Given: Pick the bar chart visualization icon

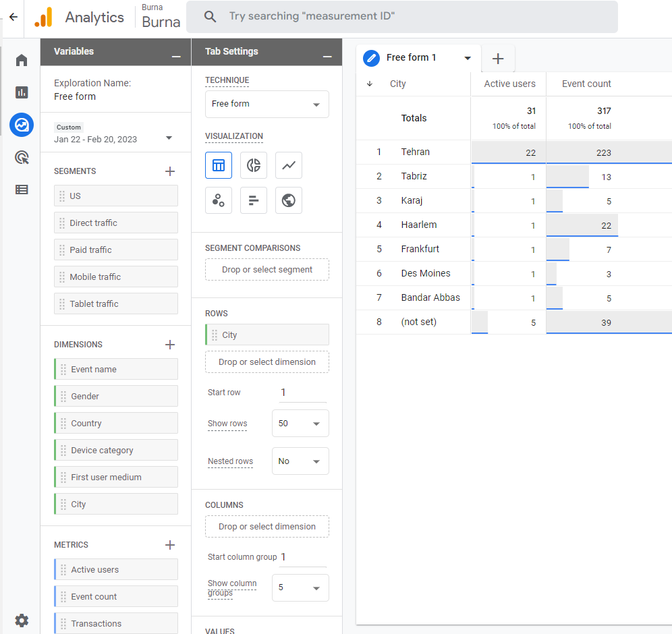Looking at the screenshot, I should point(254,200).
